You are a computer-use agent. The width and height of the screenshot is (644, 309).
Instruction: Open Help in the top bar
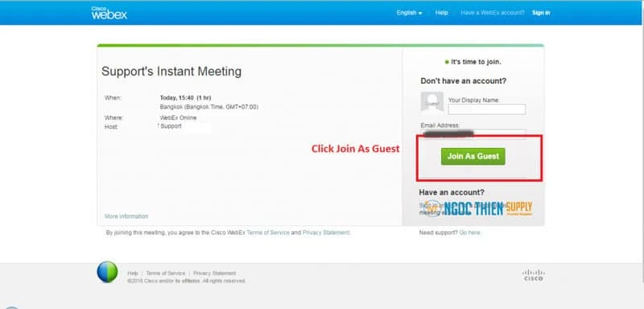441,13
